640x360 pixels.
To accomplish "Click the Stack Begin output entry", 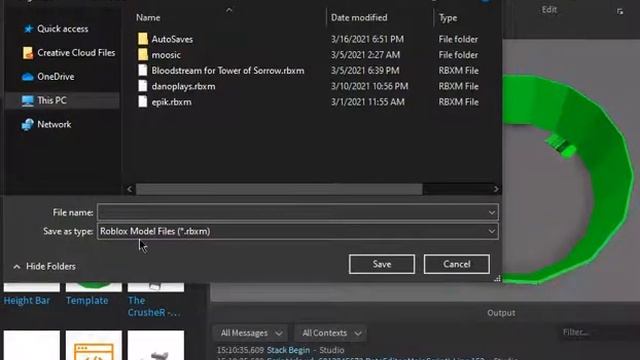I will pyautogui.click(x=288, y=350).
